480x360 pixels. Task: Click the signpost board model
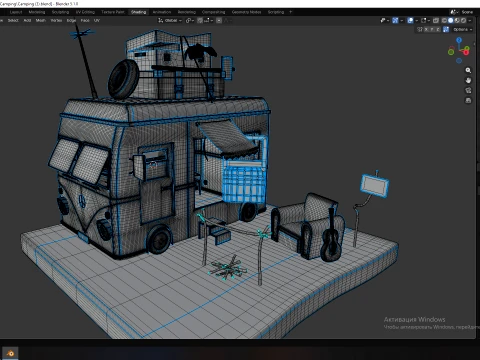pos(375,186)
